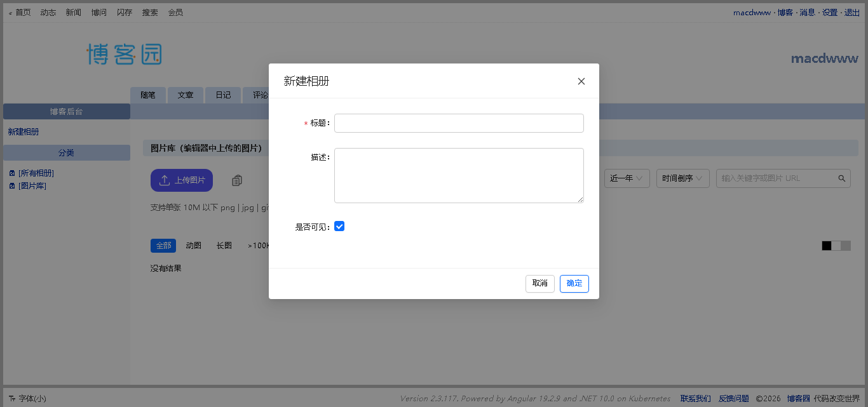Select the 全部 image filter
Image resolution: width=868 pixels, height=407 pixels.
(163, 246)
